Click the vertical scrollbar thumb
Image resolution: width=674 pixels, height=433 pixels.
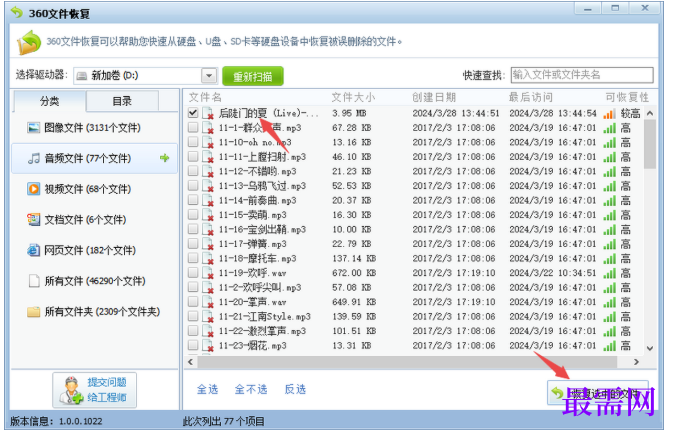coord(649,144)
